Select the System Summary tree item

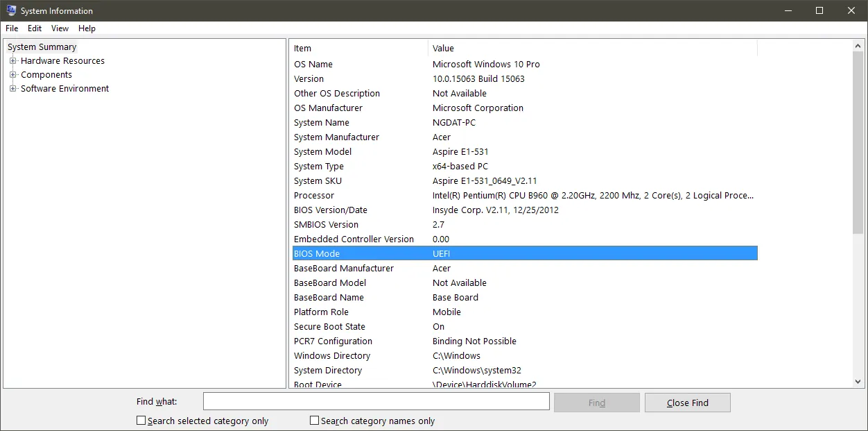(42, 47)
